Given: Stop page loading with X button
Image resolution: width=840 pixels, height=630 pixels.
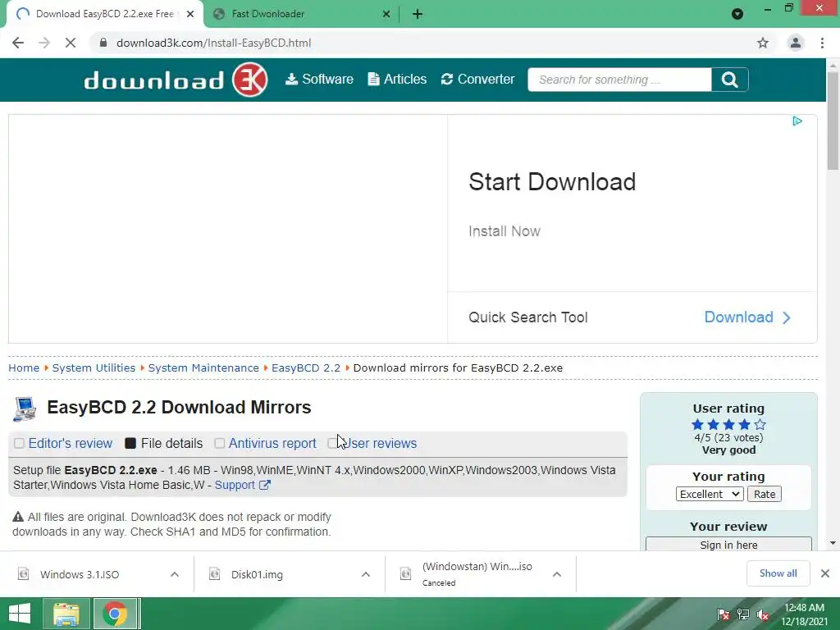Looking at the screenshot, I should coord(71,43).
